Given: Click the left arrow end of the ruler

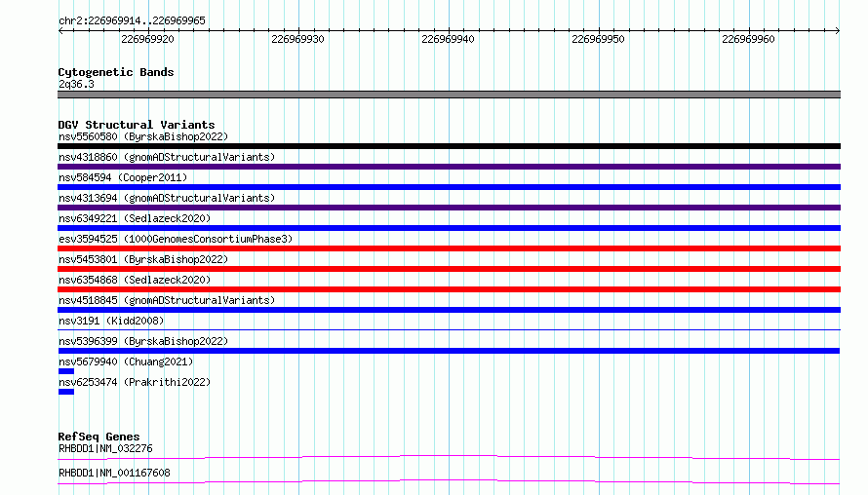Looking at the screenshot, I should [60, 30].
